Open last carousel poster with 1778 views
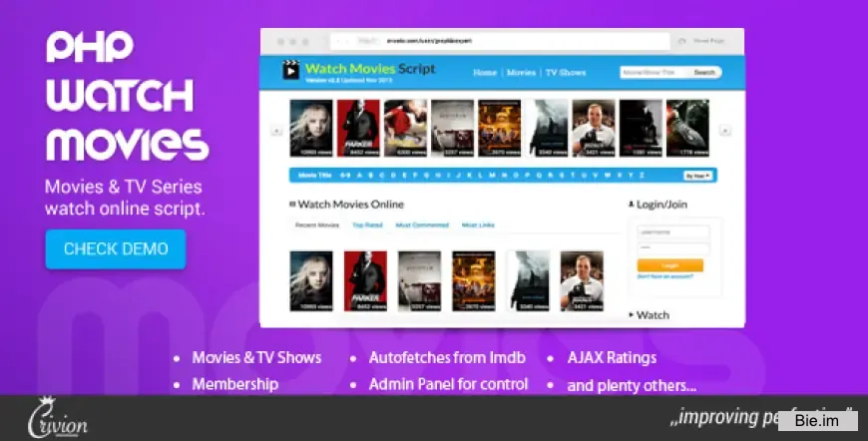 687,128
